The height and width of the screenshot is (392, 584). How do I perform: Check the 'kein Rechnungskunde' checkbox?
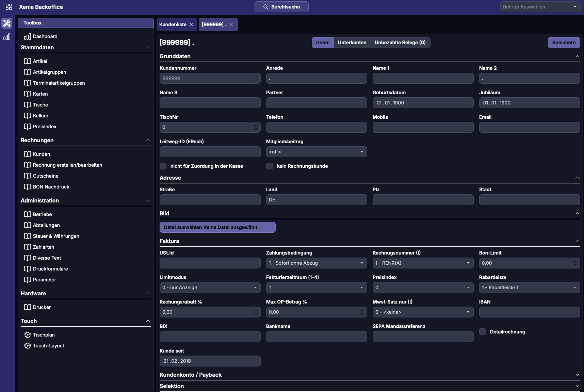coord(270,166)
